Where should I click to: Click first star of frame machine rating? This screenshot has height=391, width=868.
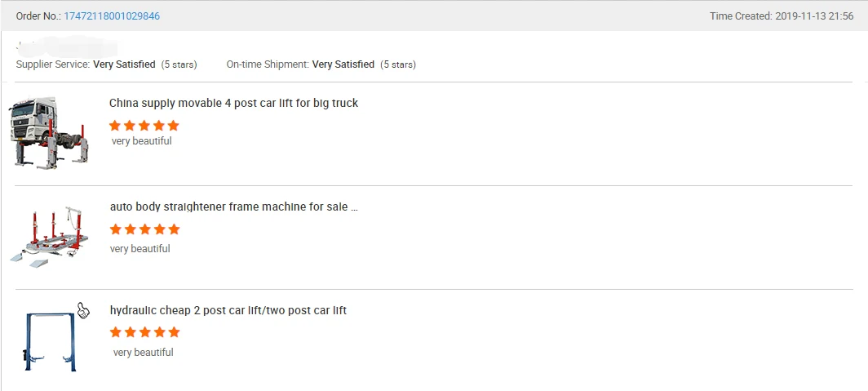116,229
